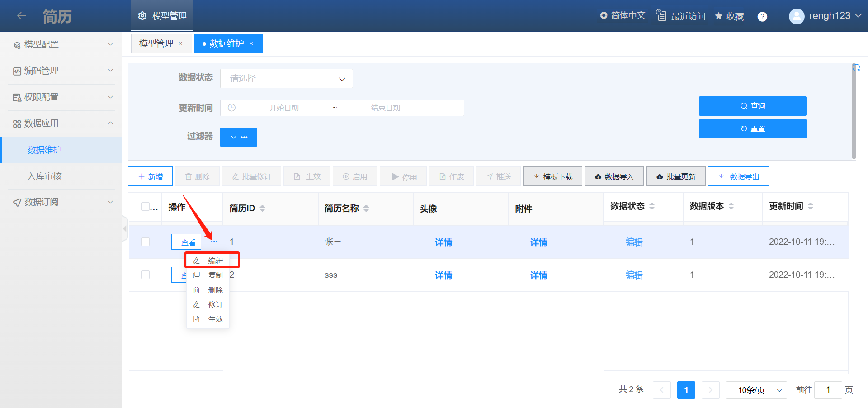Click the back arrow beside 简历
This screenshot has width=868, height=408.
tap(21, 16)
